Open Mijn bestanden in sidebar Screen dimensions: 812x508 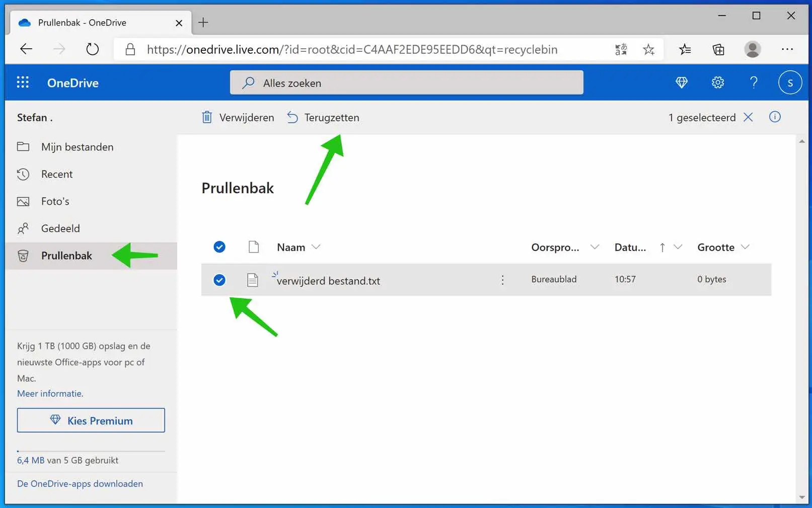91,147
